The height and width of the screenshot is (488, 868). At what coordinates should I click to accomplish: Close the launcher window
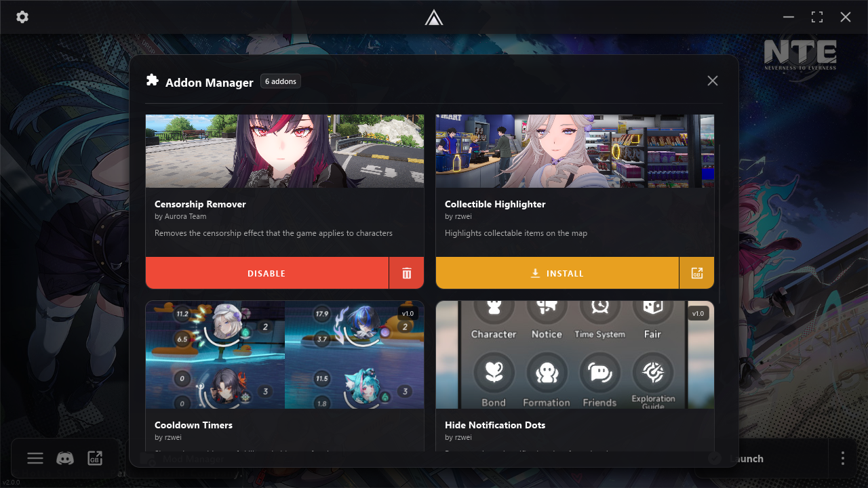846,17
